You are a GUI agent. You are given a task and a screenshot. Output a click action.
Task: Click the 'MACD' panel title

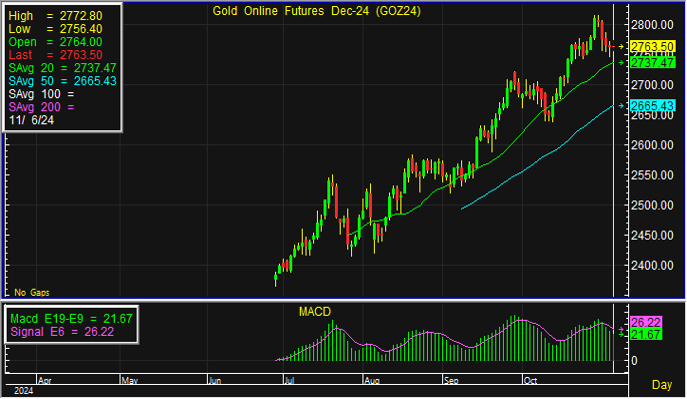tap(315, 312)
